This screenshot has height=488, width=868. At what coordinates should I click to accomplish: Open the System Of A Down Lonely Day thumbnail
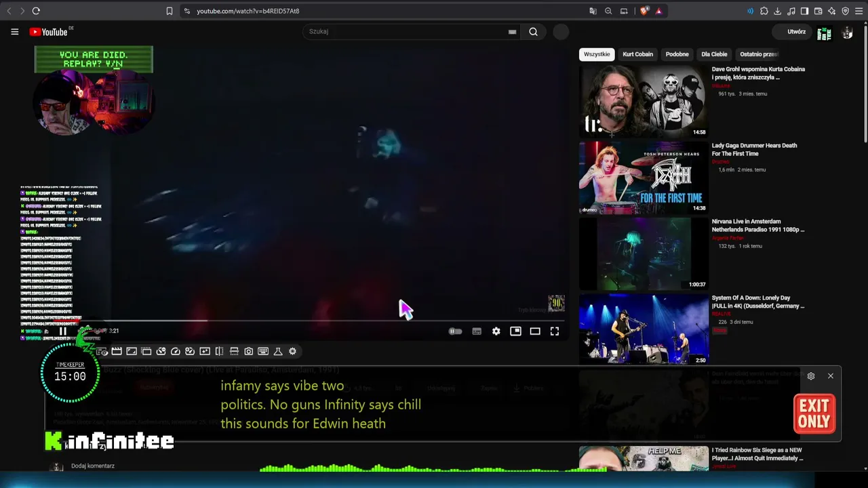pos(644,330)
